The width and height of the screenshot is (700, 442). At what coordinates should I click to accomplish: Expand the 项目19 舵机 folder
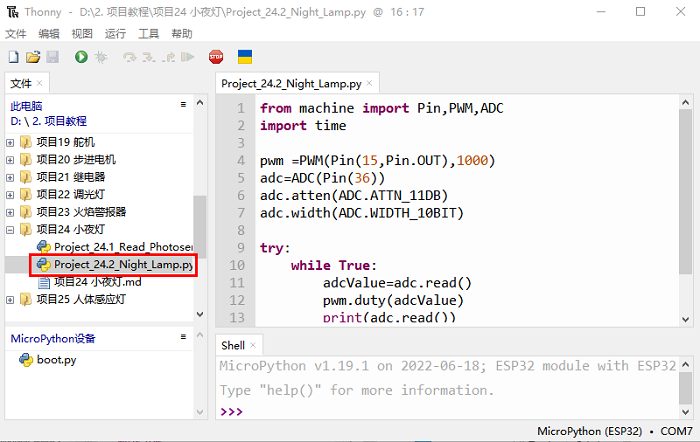11,142
